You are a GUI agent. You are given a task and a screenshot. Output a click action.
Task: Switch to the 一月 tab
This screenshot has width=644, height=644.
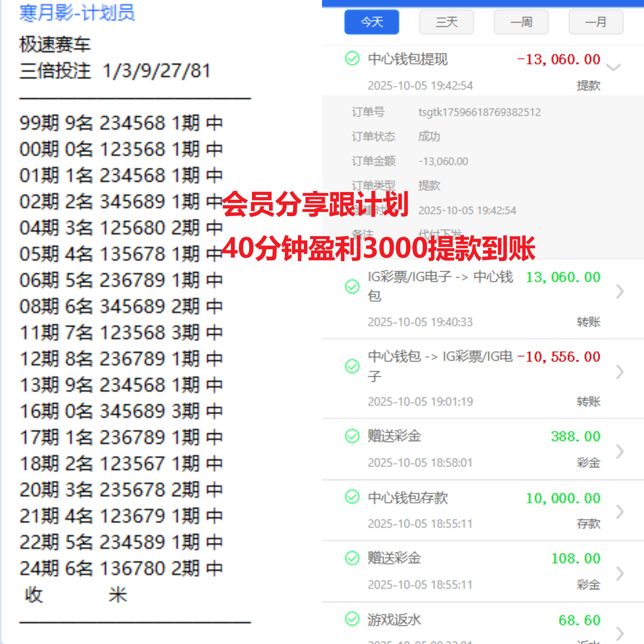tap(595, 22)
